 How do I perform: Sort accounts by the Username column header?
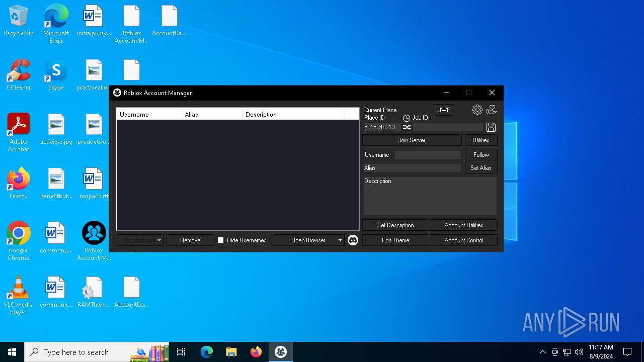149,114
